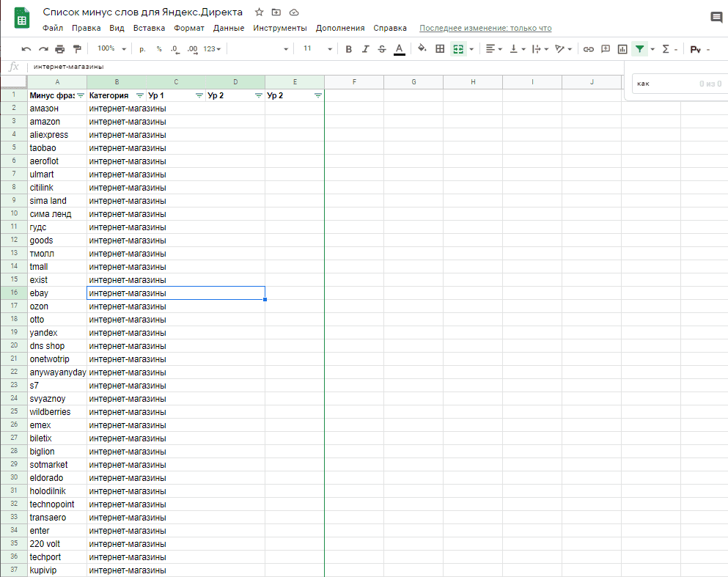This screenshot has width=728, height=577.
Task: Increase decimal places icon
Action: tap(192, 48)
